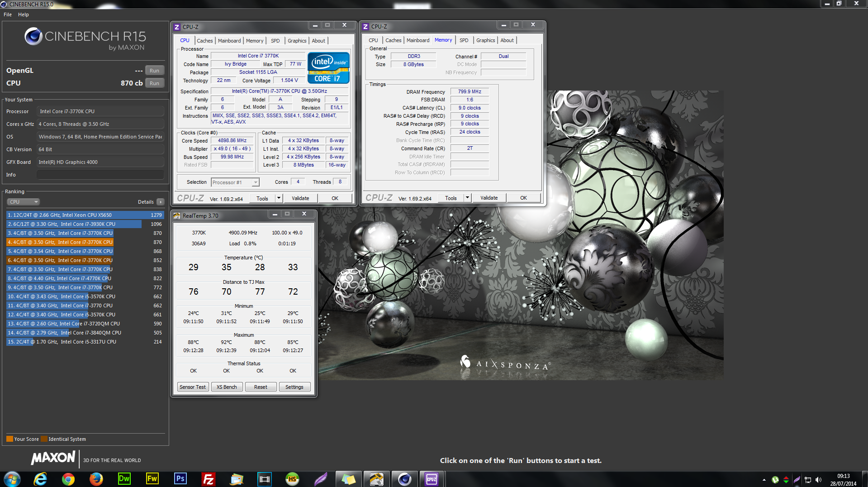
Task: Open FileZilla from taskbar
Action: (x=209, y=479)
